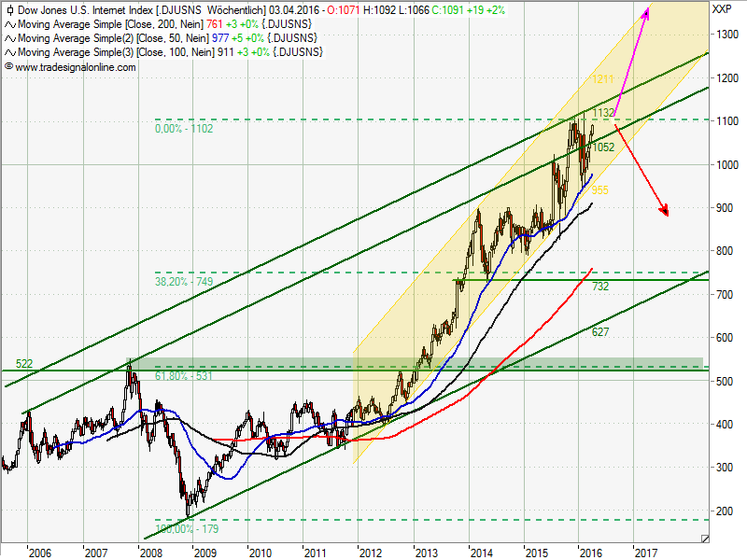Click the 1211 channel level label
Viewport: 747px width, 560px height.
pos(602,79)
